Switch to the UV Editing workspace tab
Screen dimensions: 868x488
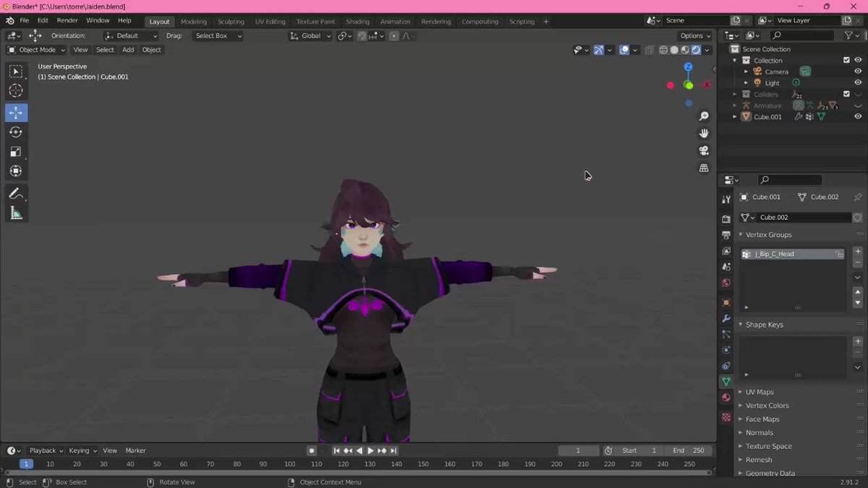pos(270,22)
